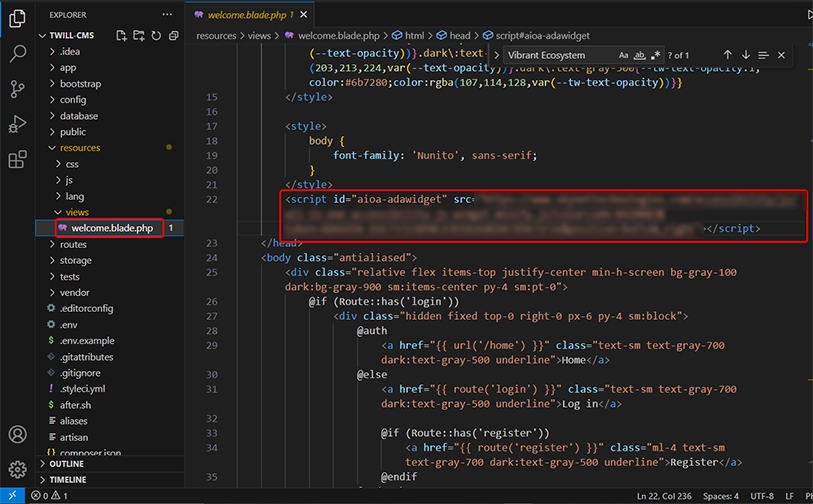This screenshot has height=504, width=813.
Task: Toggle replace mode chevron in find widget
Action: [x=497, y=55]
